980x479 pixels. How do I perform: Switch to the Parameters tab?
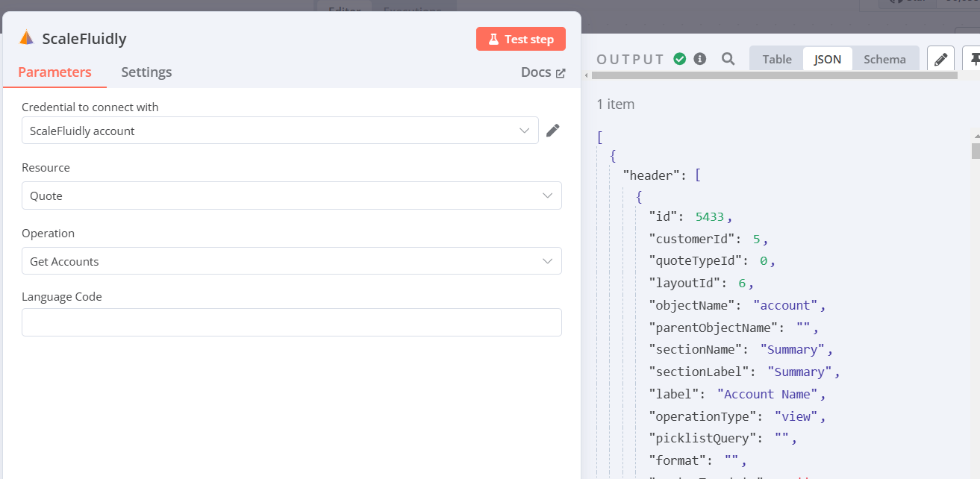(54, 72)
